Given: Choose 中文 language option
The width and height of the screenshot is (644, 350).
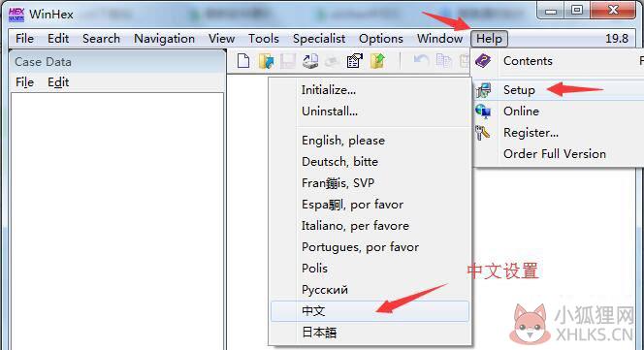Looking at the screenshot, I should [x=370, y=311].
